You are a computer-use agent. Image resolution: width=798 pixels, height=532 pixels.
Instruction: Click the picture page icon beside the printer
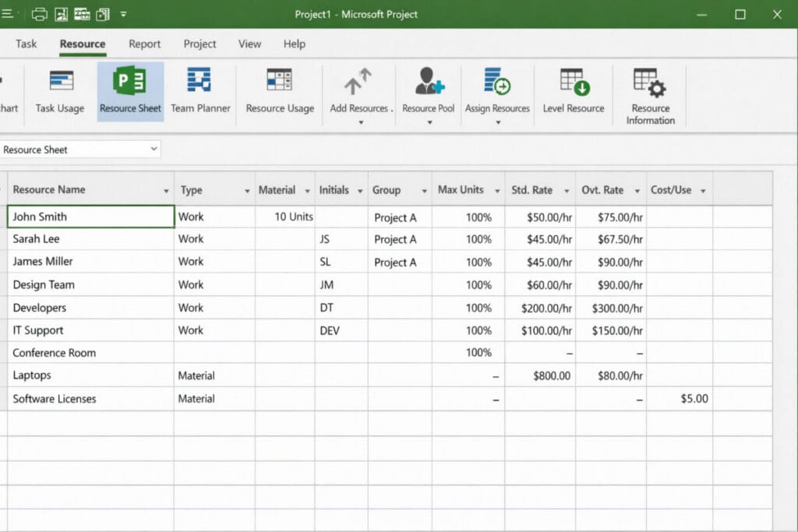61,14
